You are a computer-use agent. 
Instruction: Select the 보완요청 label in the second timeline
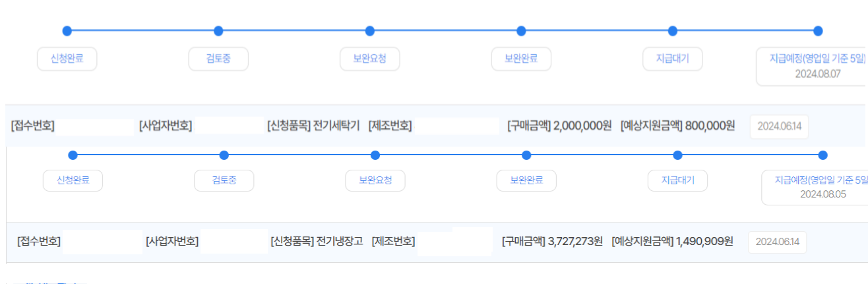coord(375,180)
